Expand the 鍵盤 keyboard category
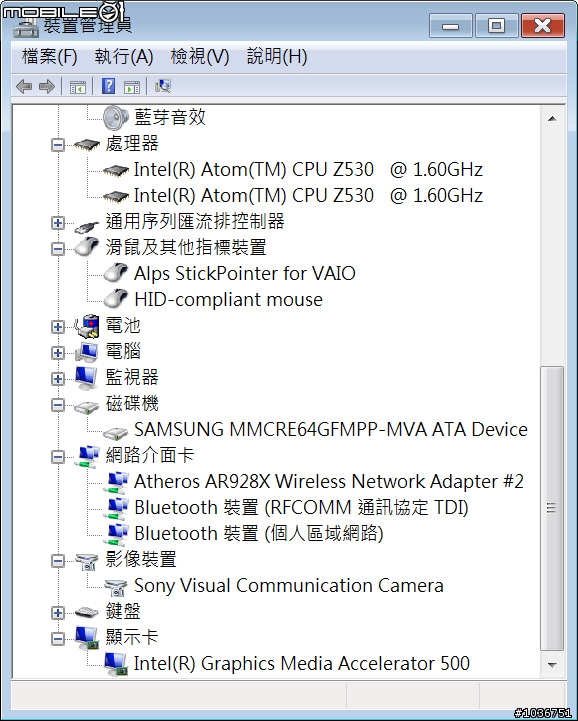Viewport: 578px width, 721px height. pos(58,613)
